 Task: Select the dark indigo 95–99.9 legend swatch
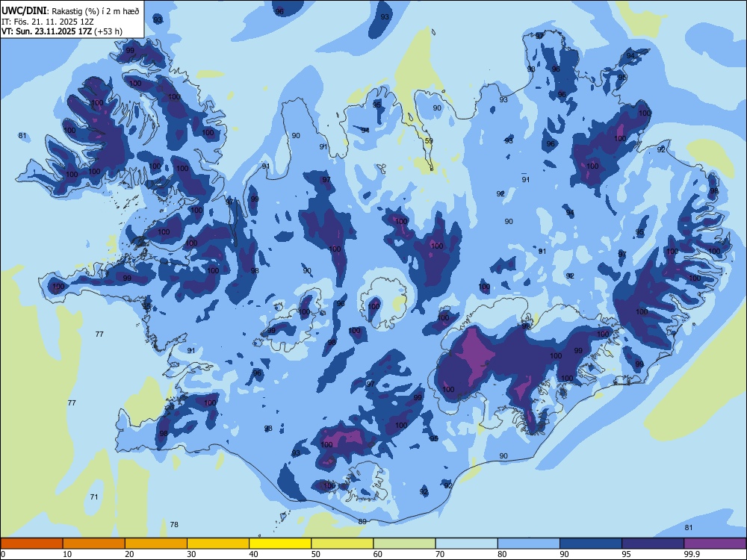[x=653, y=544]
